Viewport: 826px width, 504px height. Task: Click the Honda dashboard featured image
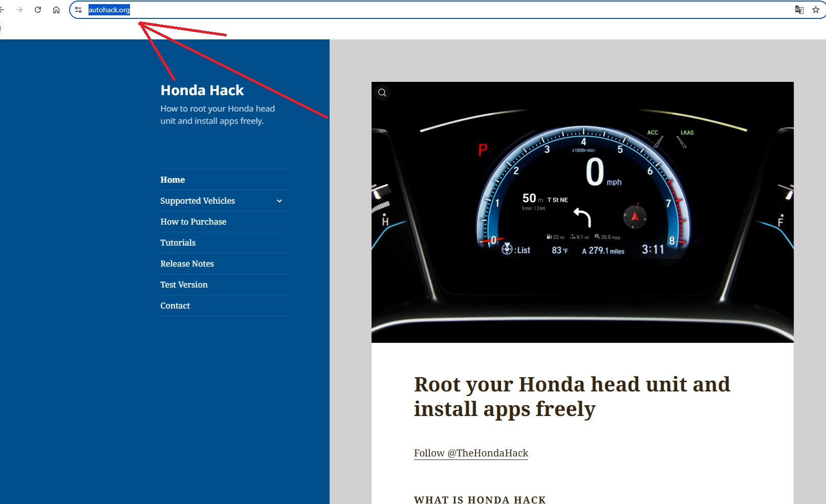(582, 212)
